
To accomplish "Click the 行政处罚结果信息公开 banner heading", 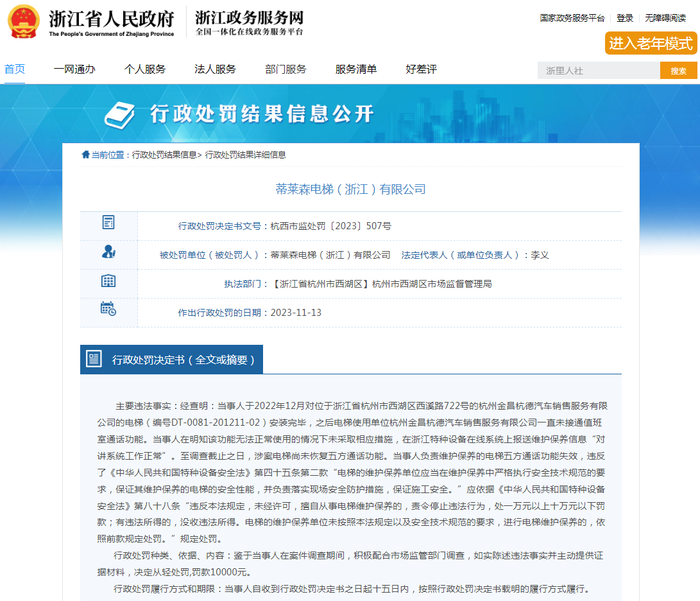I will coord(262,114).
